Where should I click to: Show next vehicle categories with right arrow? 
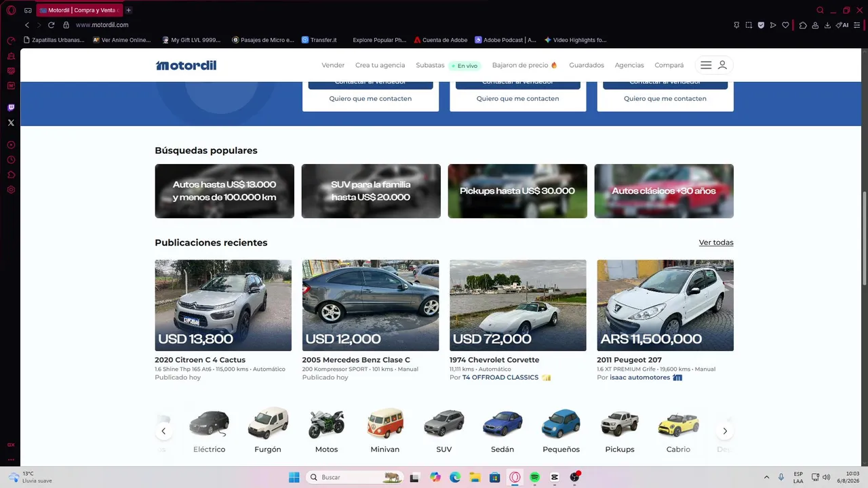(725, 431)
